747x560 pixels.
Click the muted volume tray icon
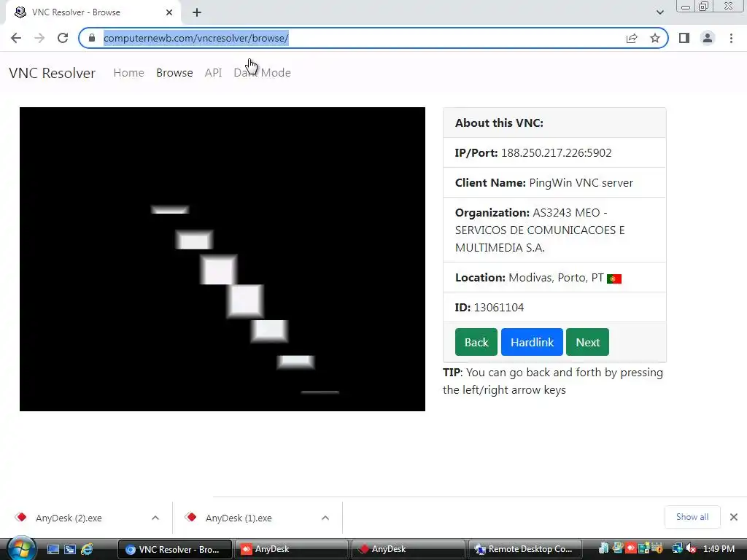(x=691, y=549)
